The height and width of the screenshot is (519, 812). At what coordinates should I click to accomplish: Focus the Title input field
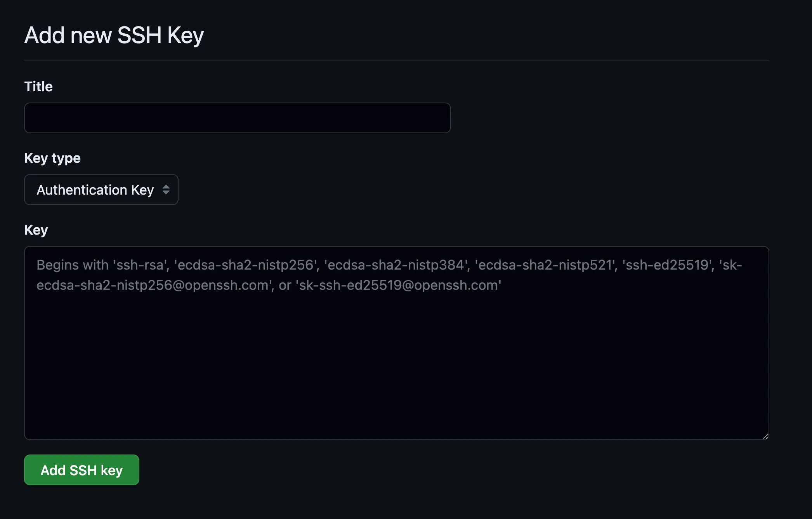point(237,118)
